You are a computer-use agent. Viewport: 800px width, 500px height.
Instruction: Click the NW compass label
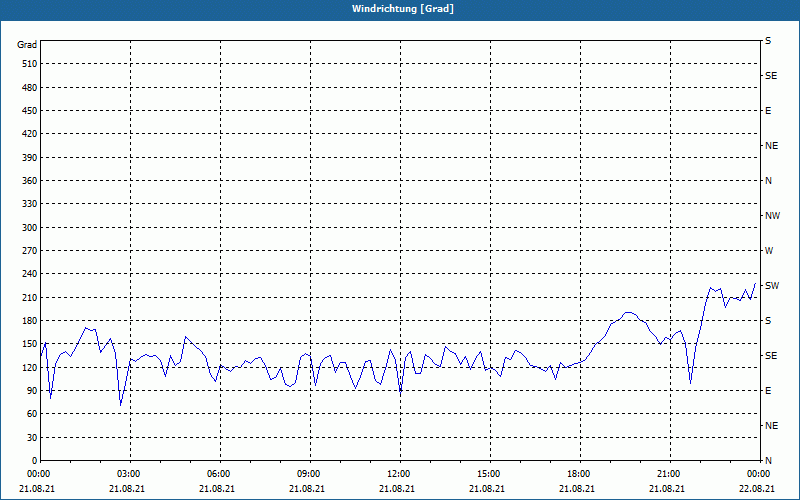click(x=772, y=216)
